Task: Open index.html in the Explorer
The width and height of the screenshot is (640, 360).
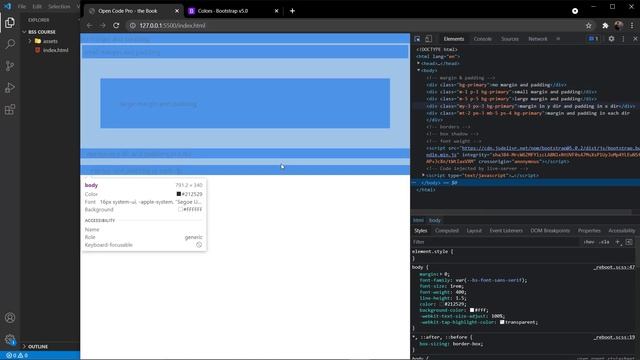Action: point(56,50)
